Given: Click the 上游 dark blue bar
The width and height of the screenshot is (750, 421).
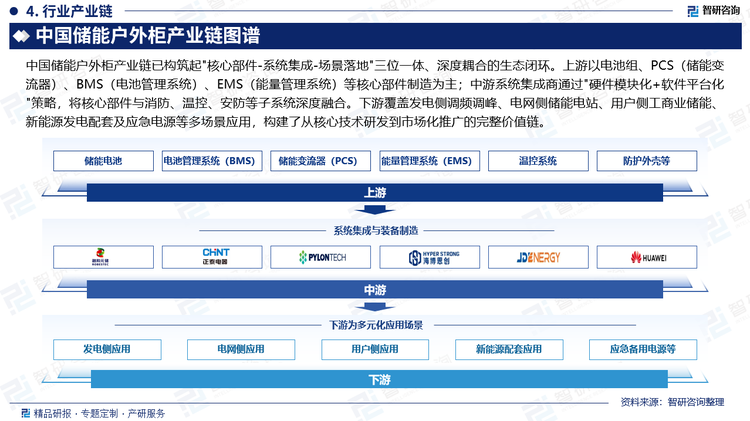Looking at the screenshot, I should [x=375, y=192].
